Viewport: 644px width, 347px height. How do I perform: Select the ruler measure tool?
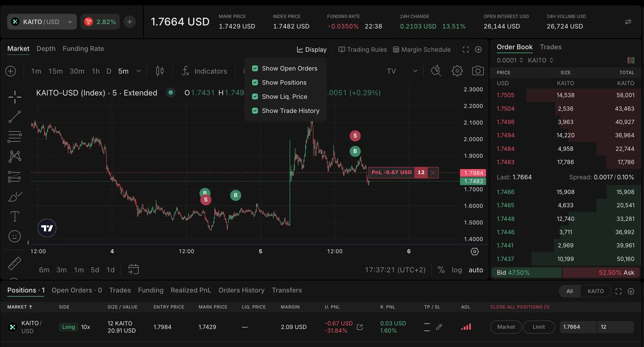click(x=15, y=264)
